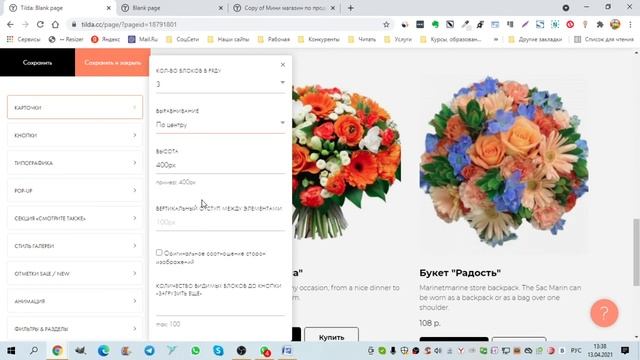Expand the Отметки Sale / New section
640x360 pixels.
(x=75, y=273)
